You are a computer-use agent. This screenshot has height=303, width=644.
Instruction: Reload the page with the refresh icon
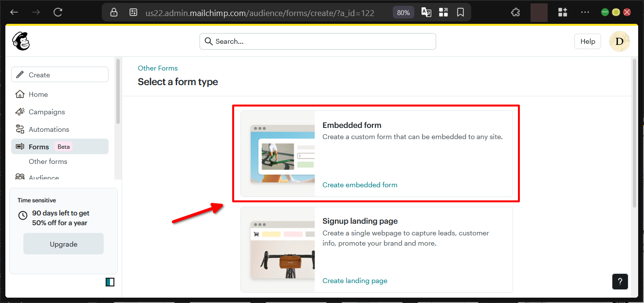[57, 12]
